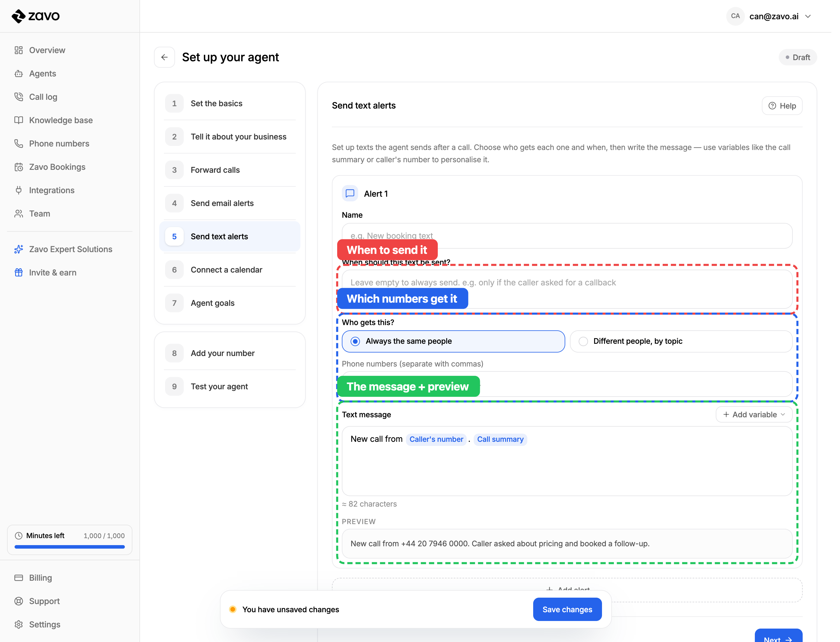Go to step 1 Set the basics

pyautogui.click(x=230, y=104)
